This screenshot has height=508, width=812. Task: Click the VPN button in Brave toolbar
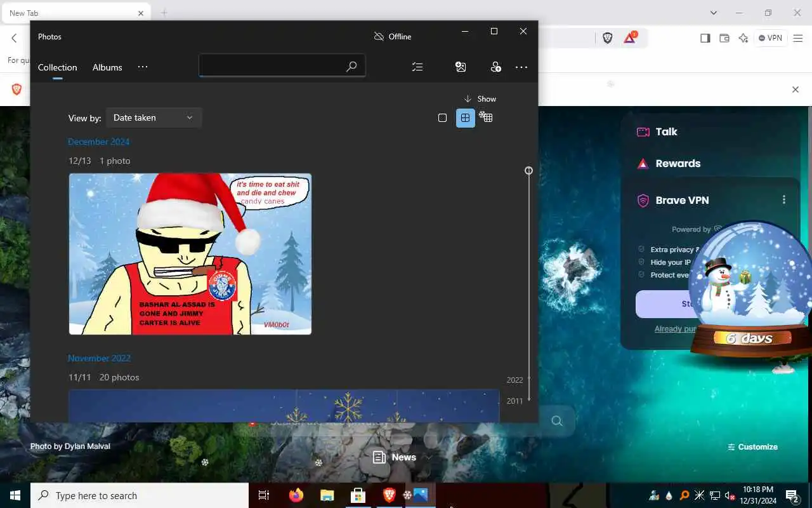pos(771,38)
